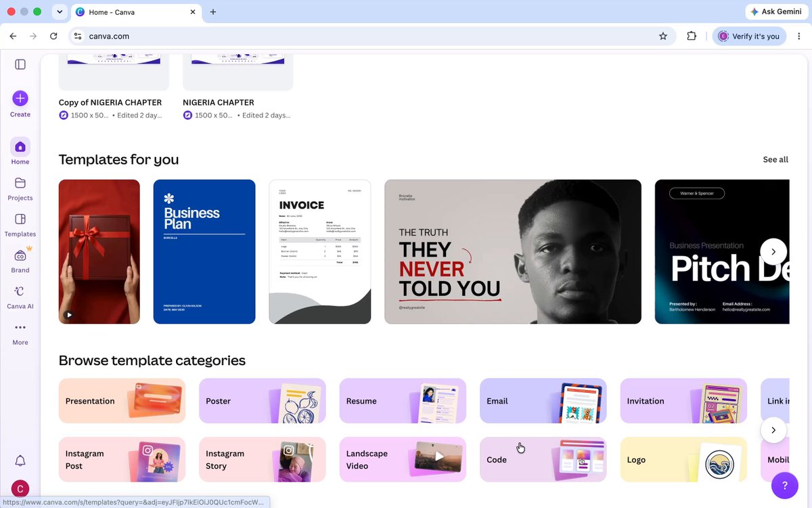812x508 pixels.
Task: Show more template categories with the arrow
Action: click(x=773, y=430)
